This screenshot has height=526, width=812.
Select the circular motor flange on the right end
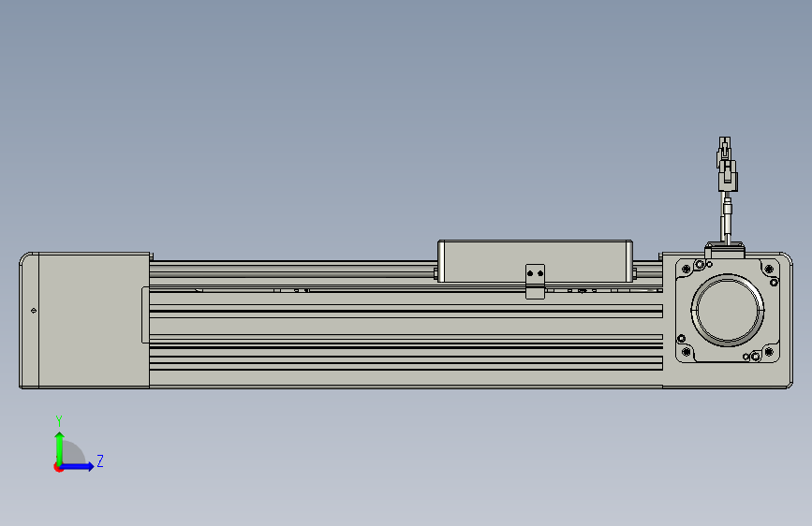(x=727, y=310)
